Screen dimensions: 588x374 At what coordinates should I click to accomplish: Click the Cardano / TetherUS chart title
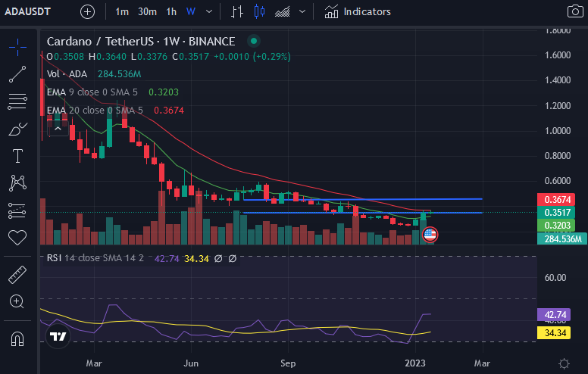[141, 41]
